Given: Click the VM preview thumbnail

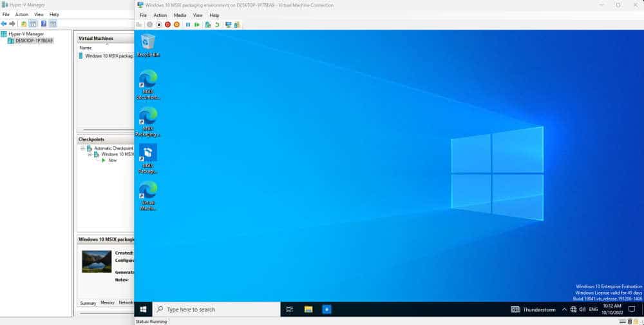Looking at the screenshot, I should [97, 262].
